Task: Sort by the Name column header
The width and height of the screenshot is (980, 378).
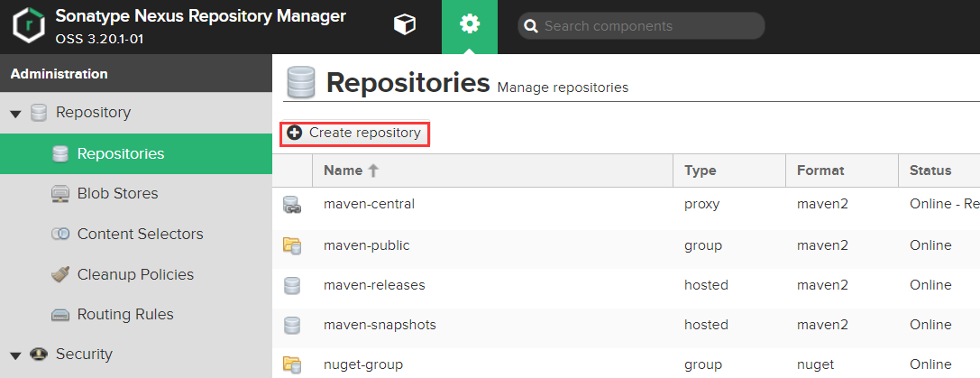Action: [x=492, y=171]
